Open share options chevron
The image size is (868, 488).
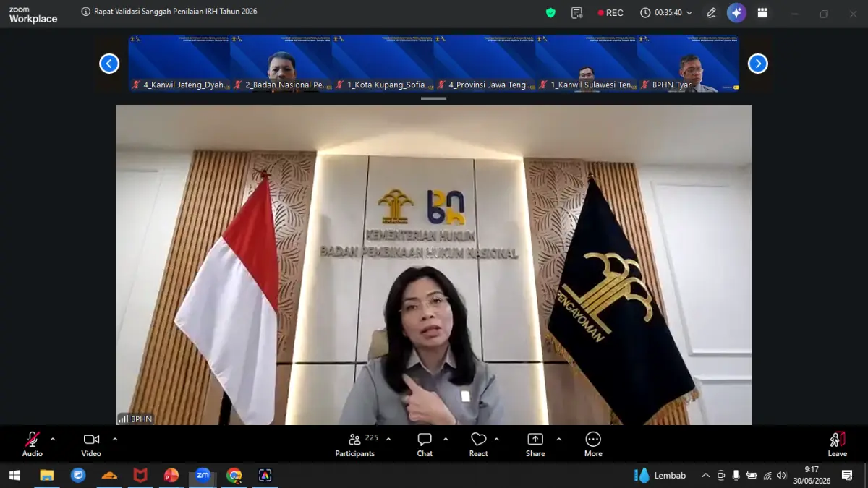[x=558, y=439]
